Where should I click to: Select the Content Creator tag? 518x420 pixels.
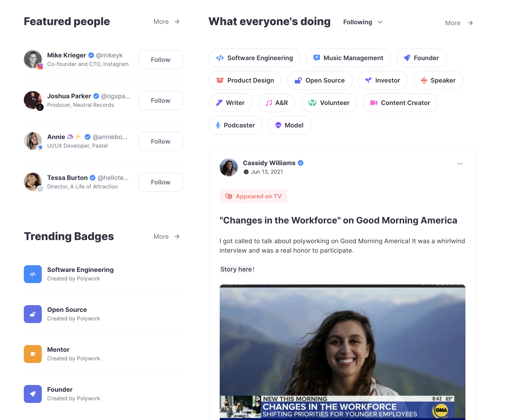(x=400, y=103)
